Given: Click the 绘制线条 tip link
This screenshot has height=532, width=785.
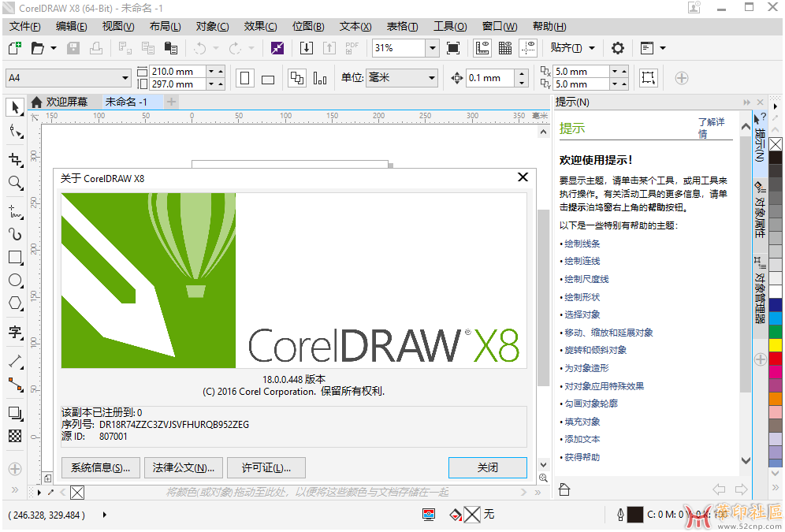Looking at the screenshot, I should (x=581, y=243).
